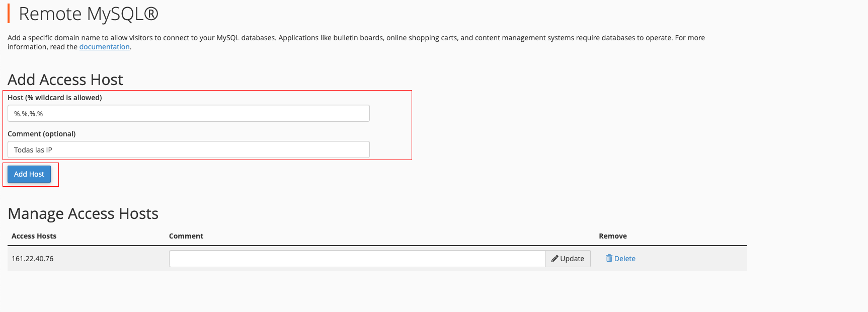Delete access host 161.22.40.76
Image resolution: width=868 pixels, height=312 pixels.
coord(620,259)
